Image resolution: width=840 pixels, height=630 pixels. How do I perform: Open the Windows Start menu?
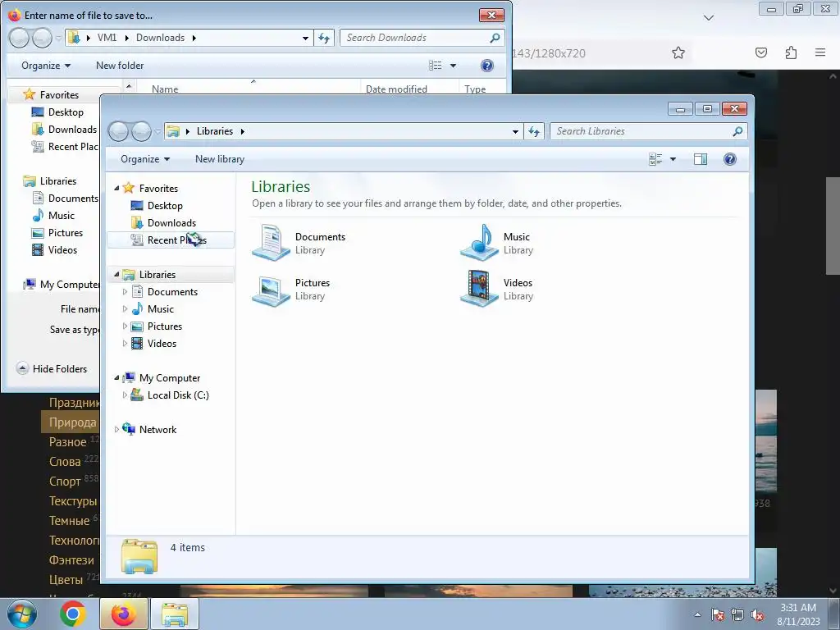click(x=22, y=614)
